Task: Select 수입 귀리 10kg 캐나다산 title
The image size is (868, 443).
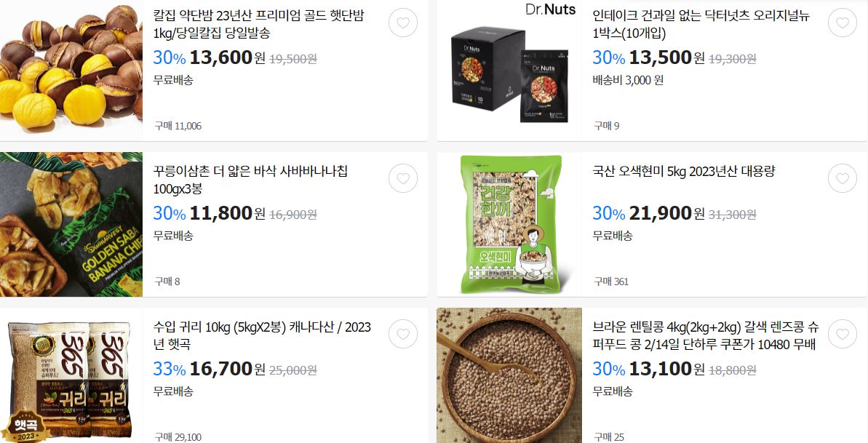Action: 262,335
